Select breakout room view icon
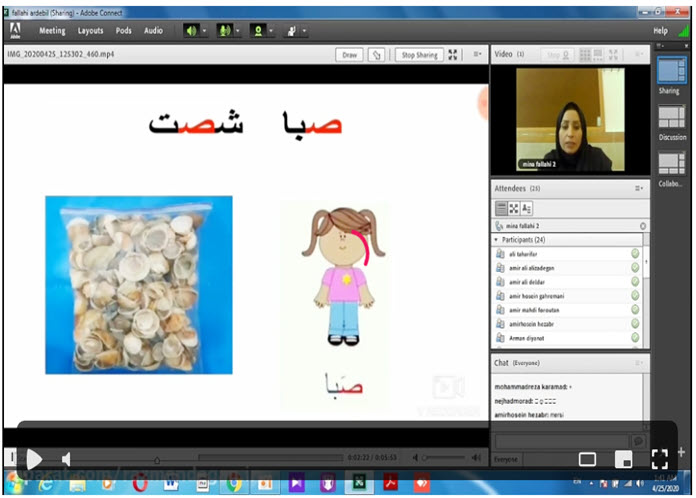696x498 pixels. (x=514, y=208)
